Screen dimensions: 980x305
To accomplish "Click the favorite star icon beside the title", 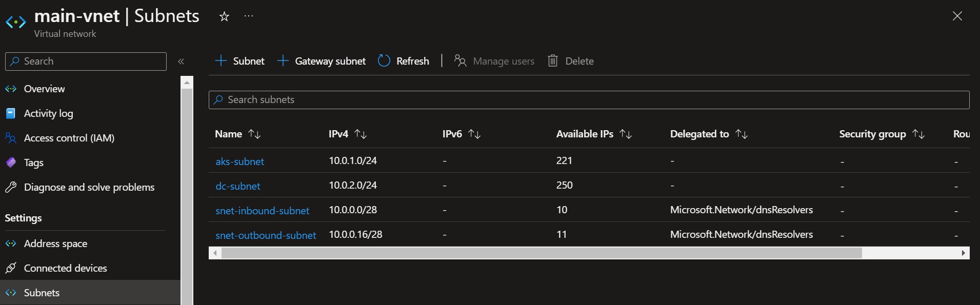I will [x=224, y=16].
